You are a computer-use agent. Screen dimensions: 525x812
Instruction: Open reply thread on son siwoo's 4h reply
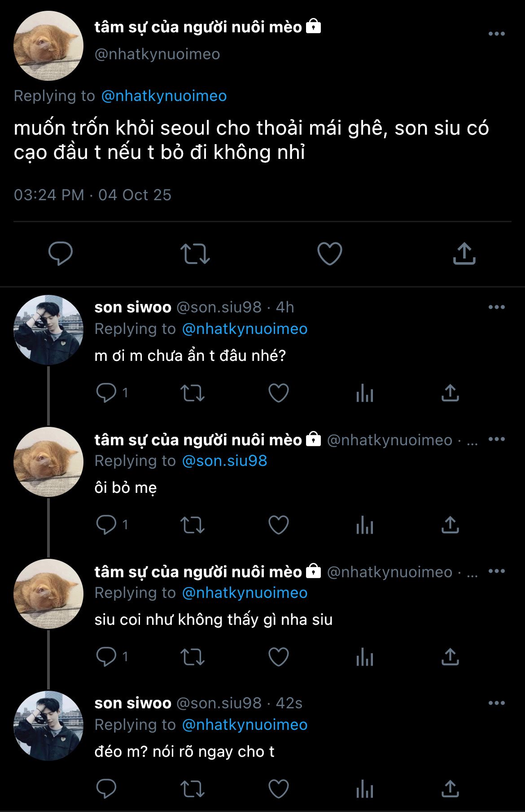[x=106, y=393]
